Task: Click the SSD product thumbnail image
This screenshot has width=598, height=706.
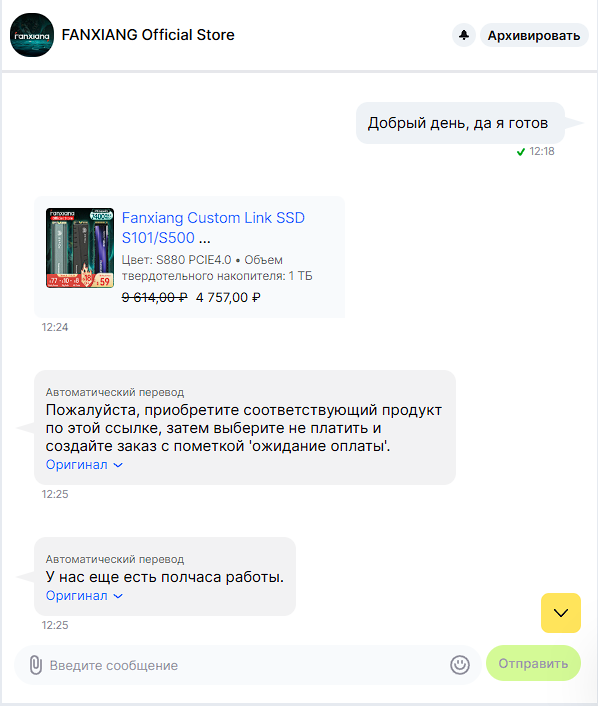Action: coord(80,248)
